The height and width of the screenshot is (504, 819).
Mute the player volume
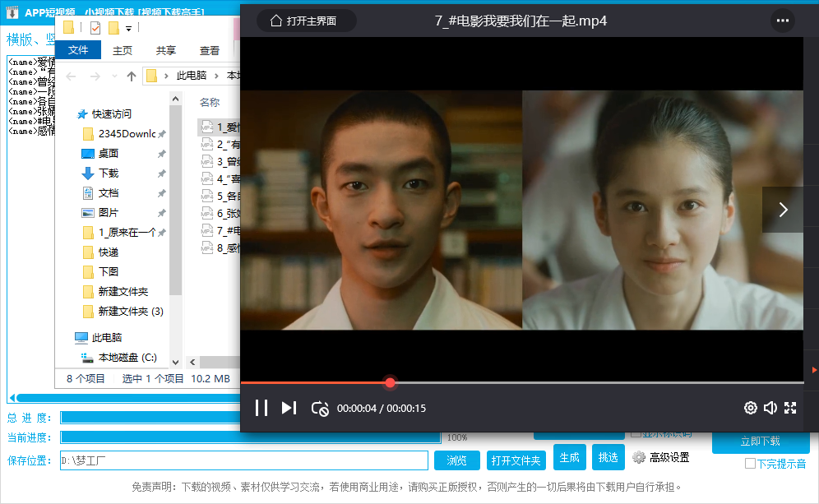coord(770,408)
